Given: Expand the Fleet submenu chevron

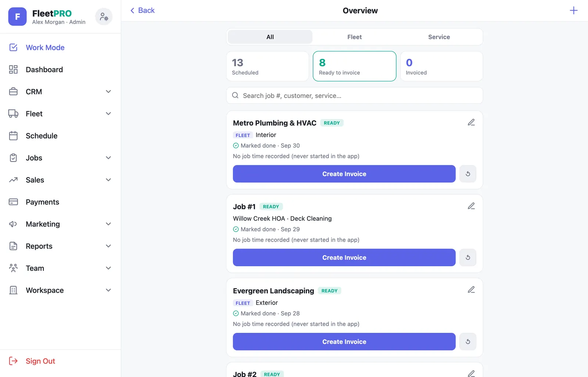Looking at the screenshot, I should [x=108, y=114].
